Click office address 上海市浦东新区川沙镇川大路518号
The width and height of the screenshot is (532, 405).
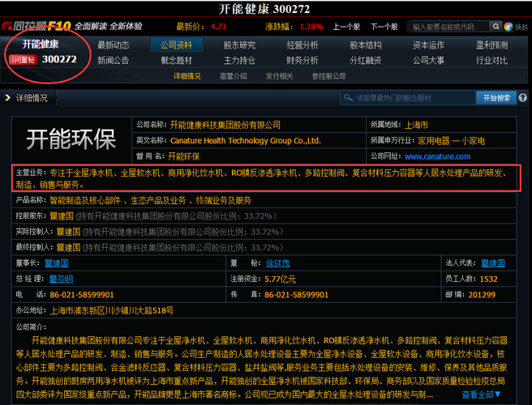click(112, 310)
